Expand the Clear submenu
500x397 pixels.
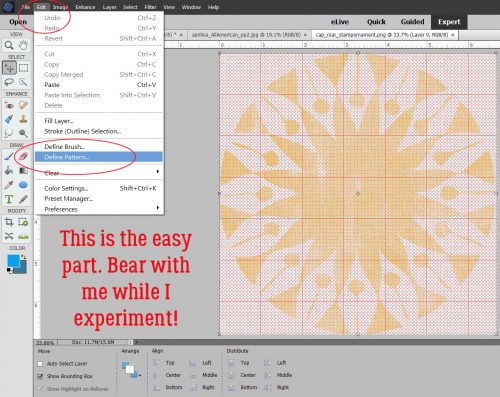[x=99, y=173]
